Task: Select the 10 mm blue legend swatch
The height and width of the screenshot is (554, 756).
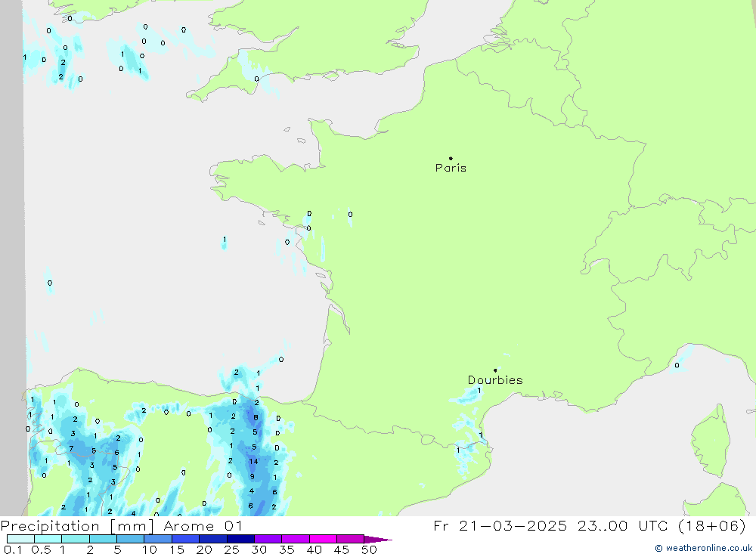Action: click(158, 539)
